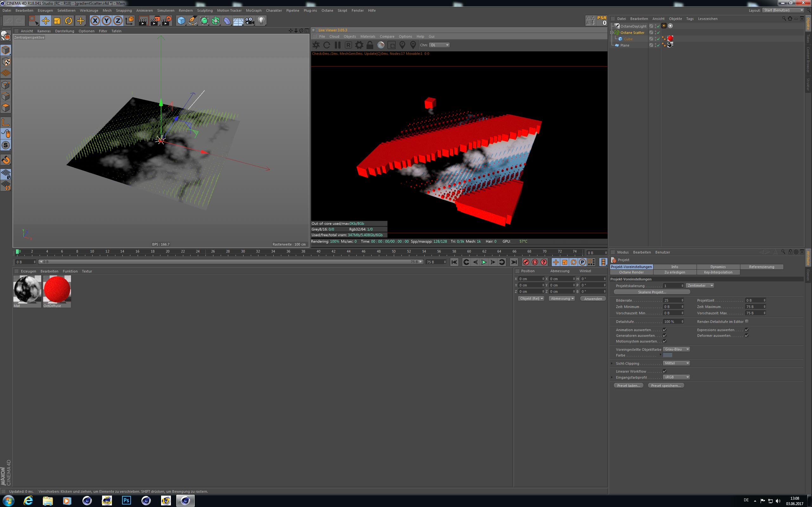
Task: Open the Zentimeter unit dropdown
Action: pos(700,286)
